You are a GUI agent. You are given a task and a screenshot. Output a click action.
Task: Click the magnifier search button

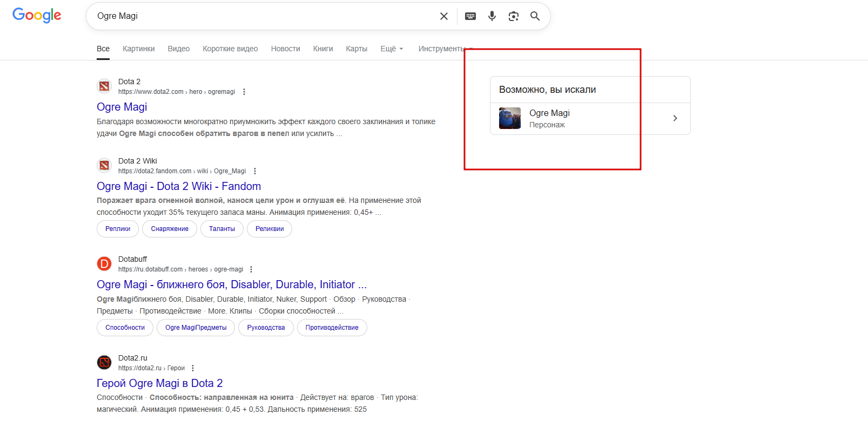point(535,16)
